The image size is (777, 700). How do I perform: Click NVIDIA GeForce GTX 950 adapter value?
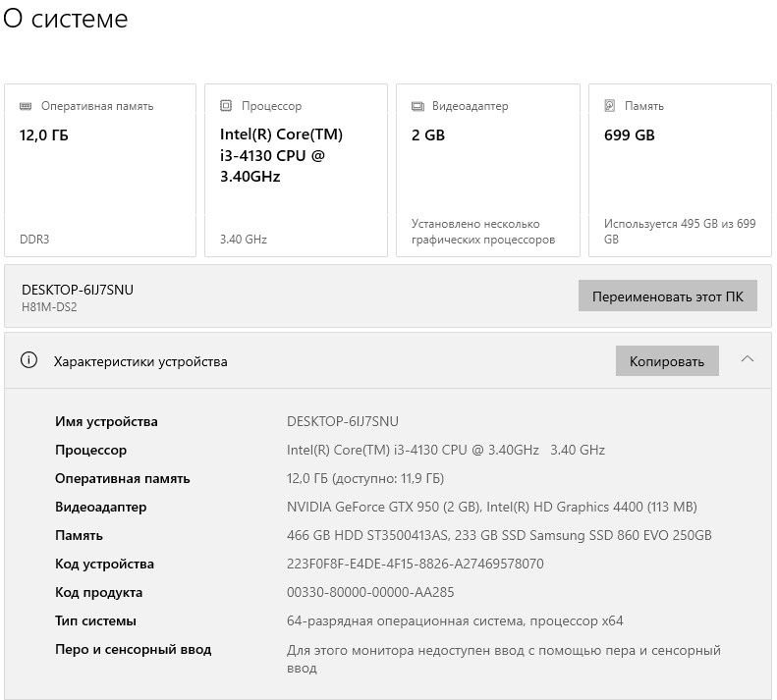coord(491,507)
